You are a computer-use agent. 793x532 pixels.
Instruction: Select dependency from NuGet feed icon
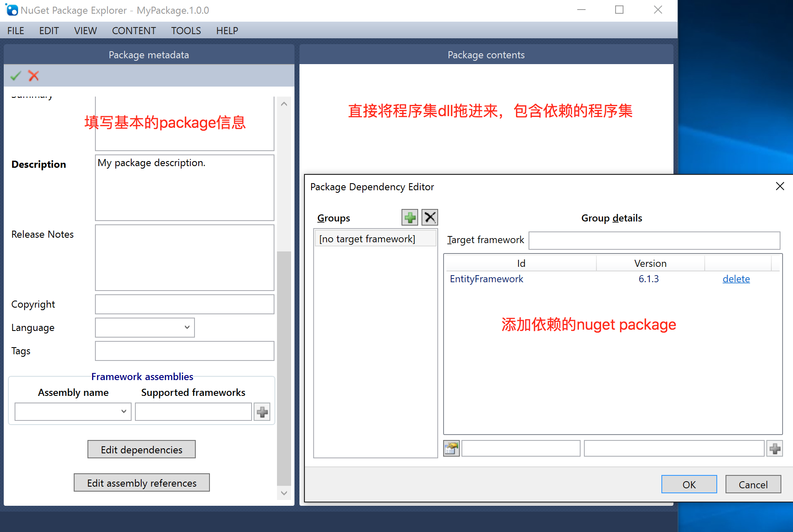pos(451,448)
